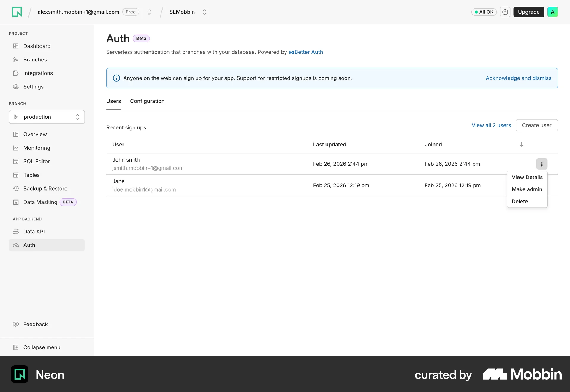Click the Data API icon
This screenshot has height=392, width=570.
coord(16,232)
